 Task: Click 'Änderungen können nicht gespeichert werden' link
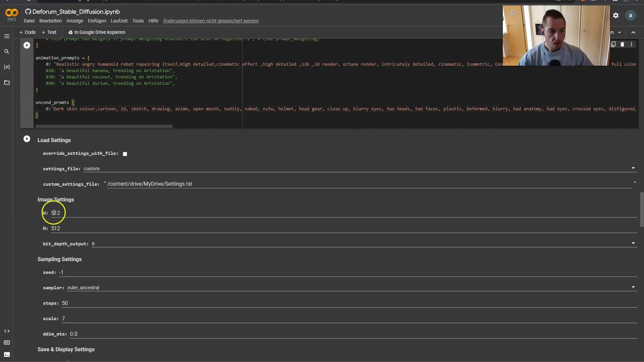coord(211,21)
